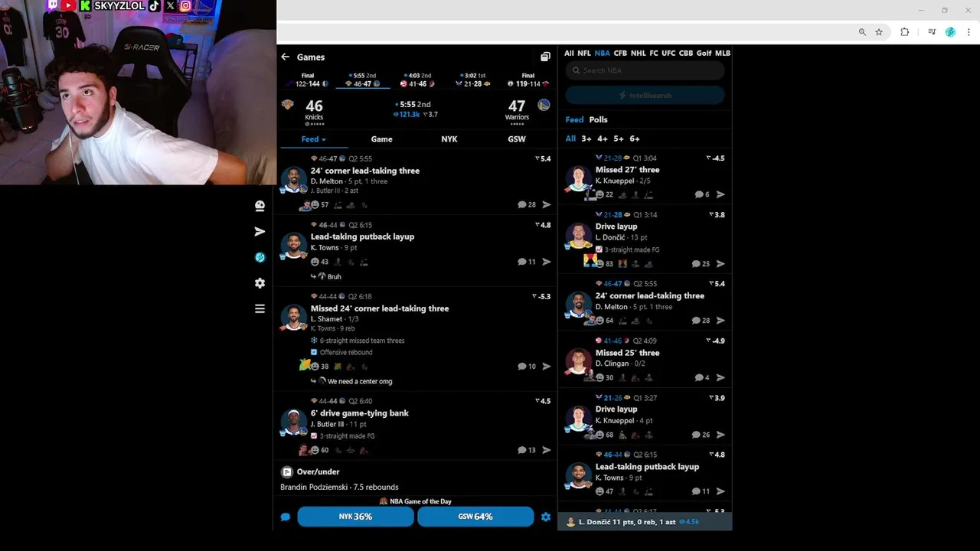Select the NFL league filter

click(x=584, y=54)
